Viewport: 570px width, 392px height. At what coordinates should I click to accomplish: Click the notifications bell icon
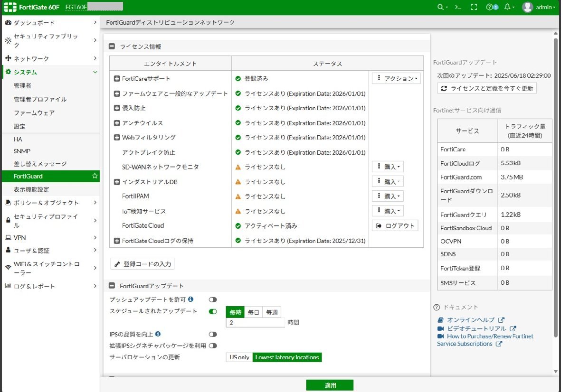(508, 7)
